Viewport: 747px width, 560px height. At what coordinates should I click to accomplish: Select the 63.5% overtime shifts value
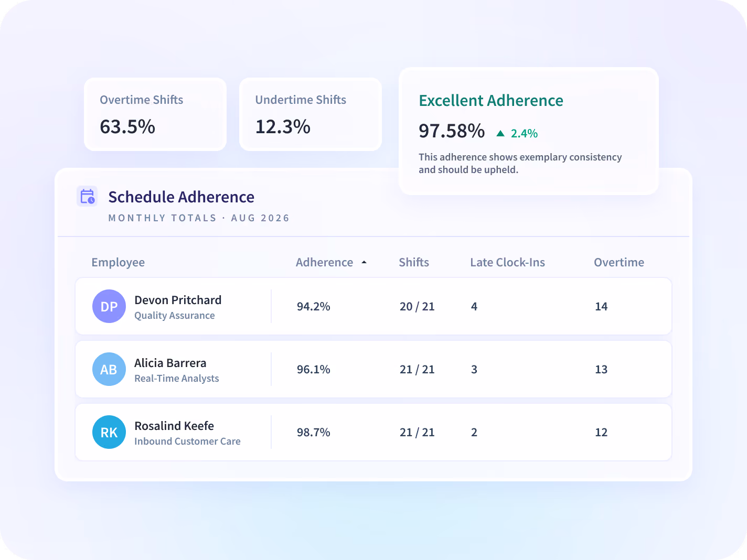[x=127, y=127]
